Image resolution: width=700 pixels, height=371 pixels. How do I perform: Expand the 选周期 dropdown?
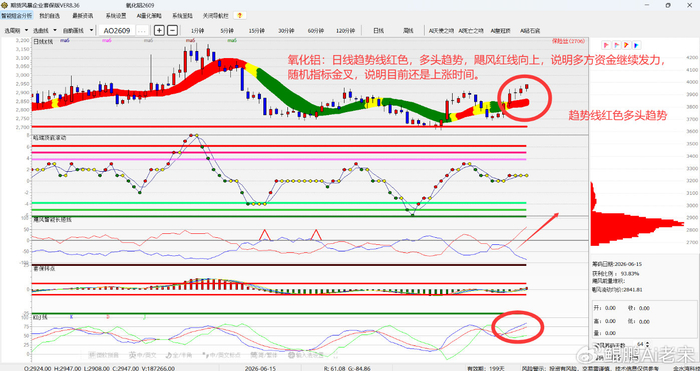[27, 30]
